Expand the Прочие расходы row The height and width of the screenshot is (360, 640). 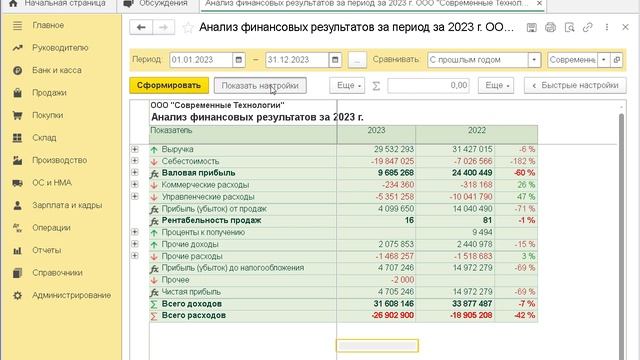(x=135, y=256)
